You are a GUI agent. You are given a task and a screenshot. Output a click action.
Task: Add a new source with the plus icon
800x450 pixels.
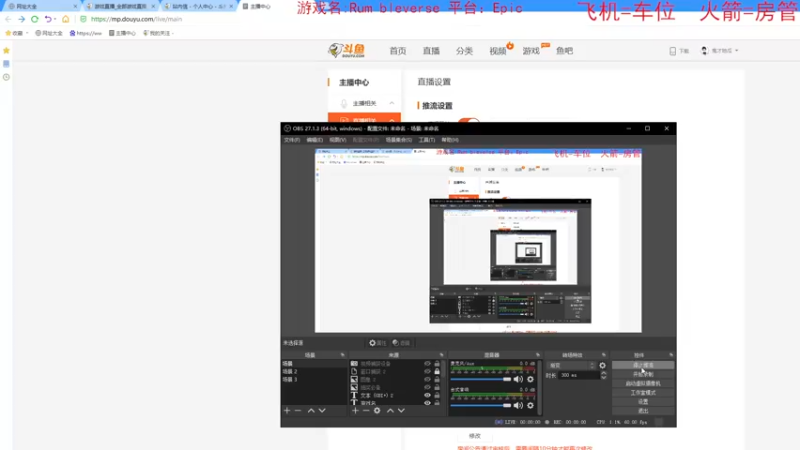pyautogui.click(x=355, y=410)
